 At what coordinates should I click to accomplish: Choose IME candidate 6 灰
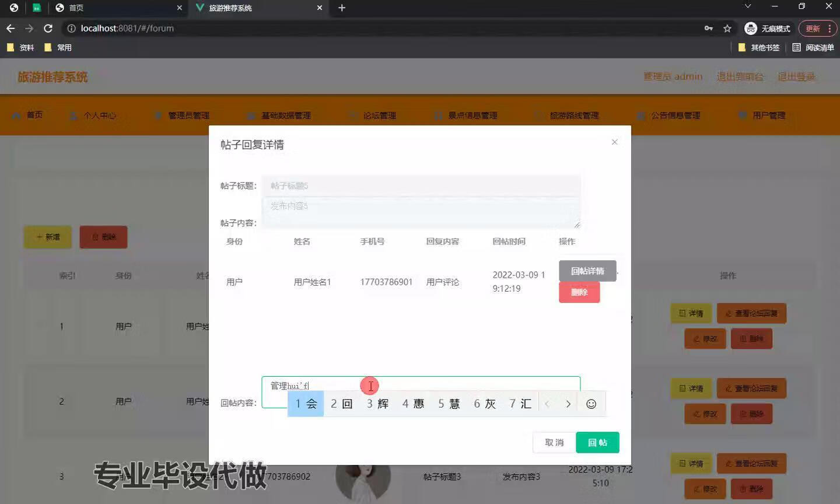(485, 404)
